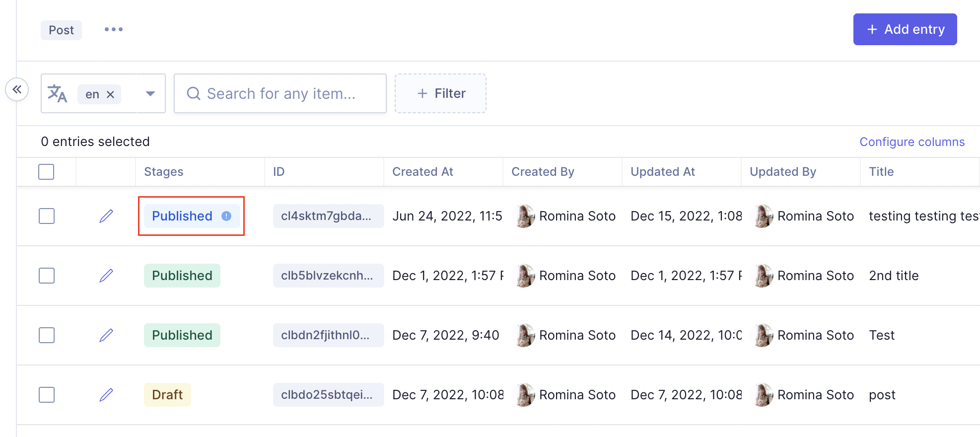Click pencil icon on the 'Test' entry row
The image size is (980, 437).
coord(106,335)
